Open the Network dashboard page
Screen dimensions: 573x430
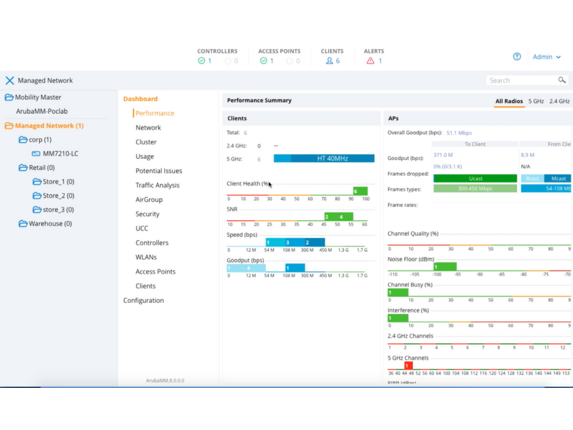tap(148, 128)
